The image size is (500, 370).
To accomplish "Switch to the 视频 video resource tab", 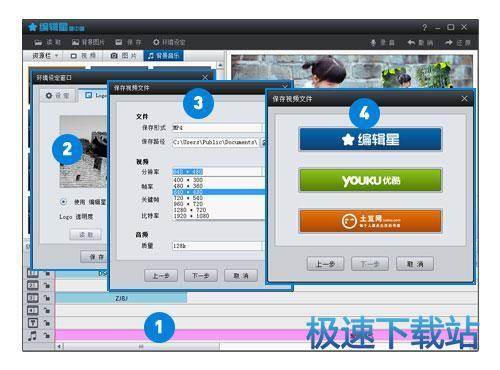I will pyautogui.click(x=83, y=56).
